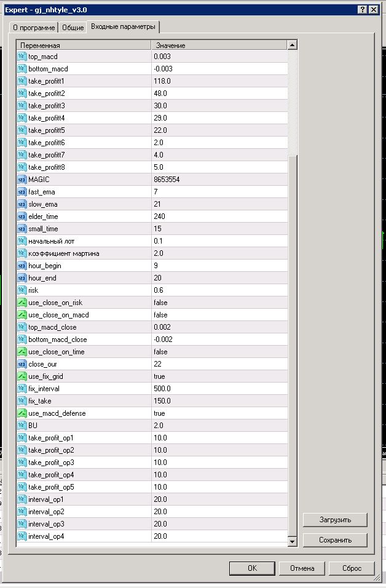Click the use_close_on_macd boolean icon
This screenshot has width=386, height=588.
[22, 315]
